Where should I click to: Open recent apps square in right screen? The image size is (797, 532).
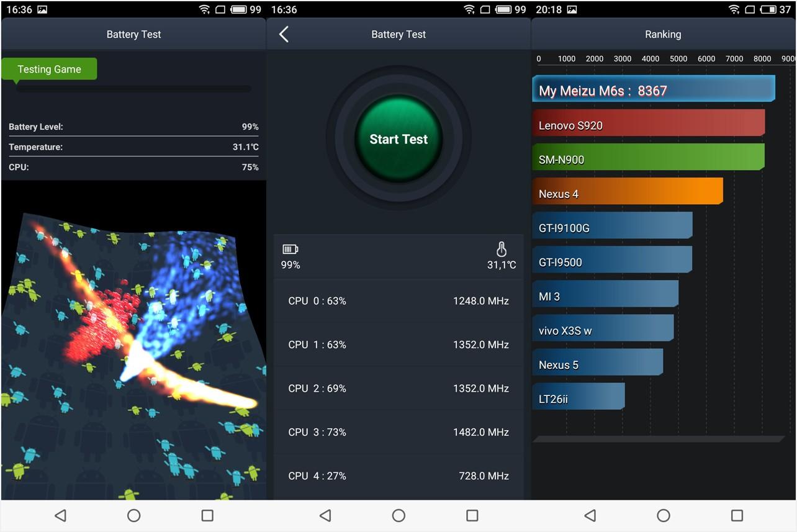click(737, 515)
